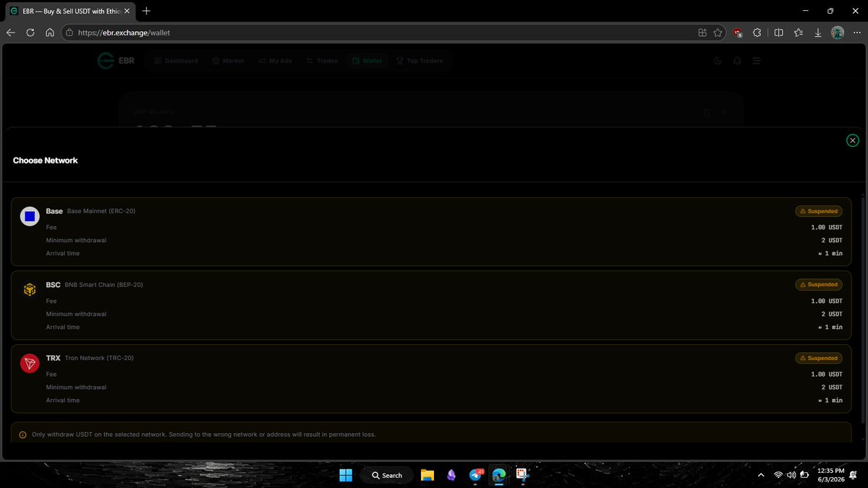868x488 pixels.
Task: Open browser Settings and more menu
Action: [x=857, y=33]
